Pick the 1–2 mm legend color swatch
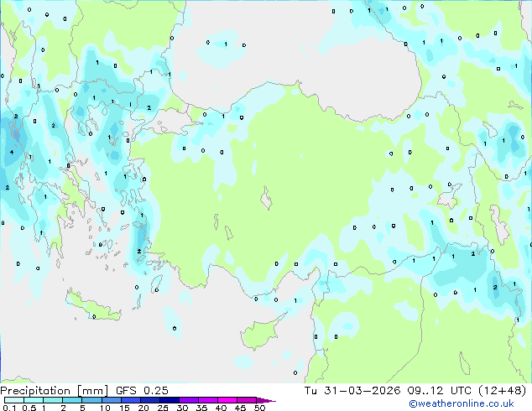The image size is (532, 411). 53,400
